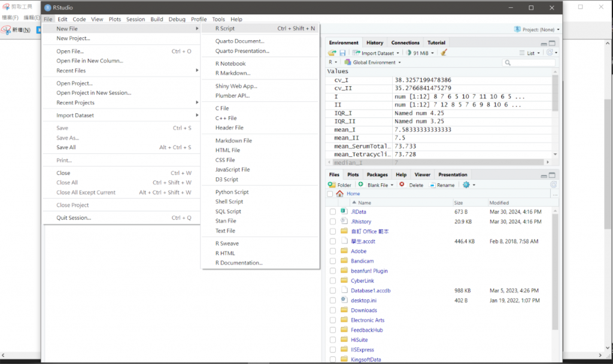Click the desktop.ini file icon
The image size is (613, 364).
344,300
